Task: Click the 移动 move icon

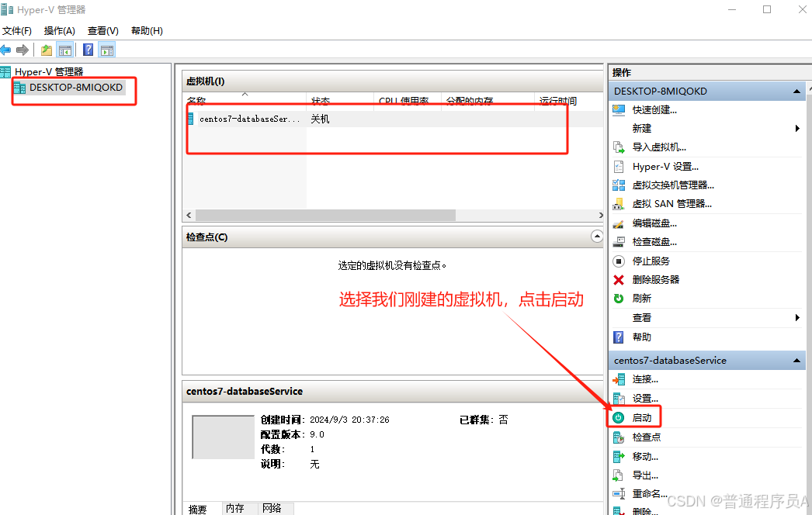Action: tap(619, 457)
